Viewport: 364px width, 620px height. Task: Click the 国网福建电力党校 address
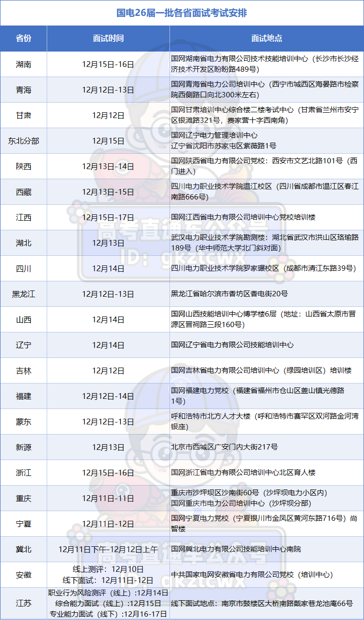point(258,396)
